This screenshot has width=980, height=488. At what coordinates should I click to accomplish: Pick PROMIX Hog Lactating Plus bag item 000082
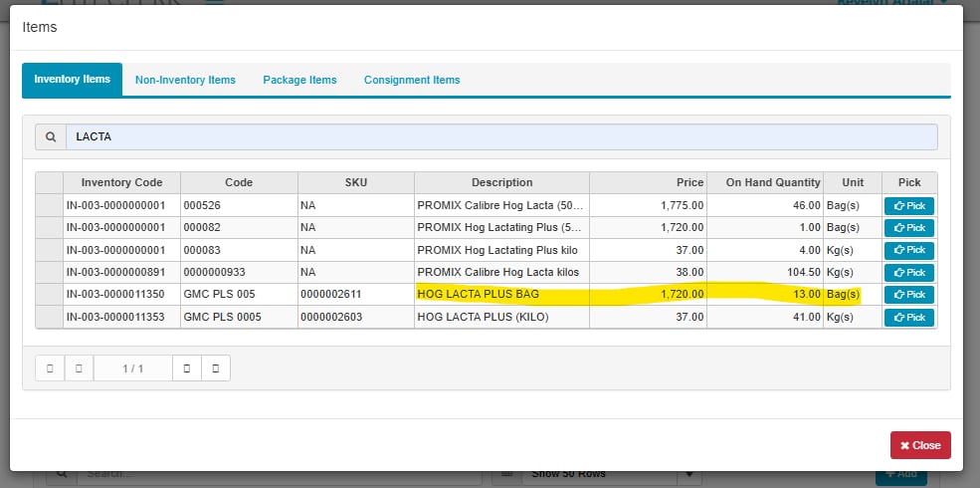click(x=908, y=228)
